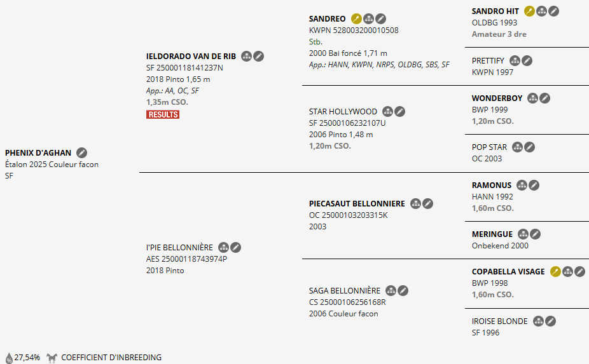Image resolution: width=589 pixels, height=364 pixels.
Task: Open the pedigree tree icon for IROISE BLONDE
Action: point(538,321)
